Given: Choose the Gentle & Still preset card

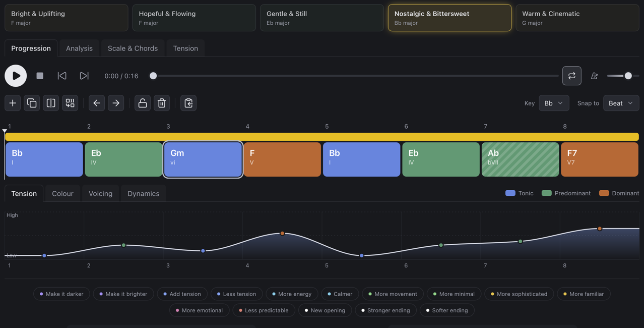Looking at the screenshot, I should click(x=322, y=18).
